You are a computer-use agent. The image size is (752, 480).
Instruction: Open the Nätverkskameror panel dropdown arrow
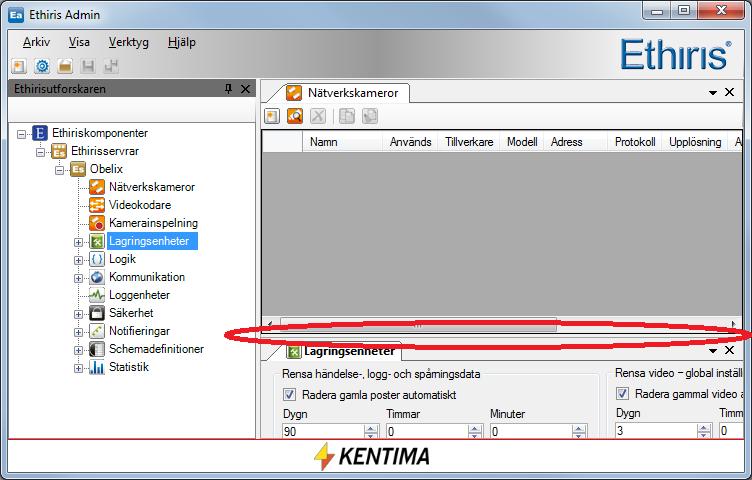tap(713, 93)
